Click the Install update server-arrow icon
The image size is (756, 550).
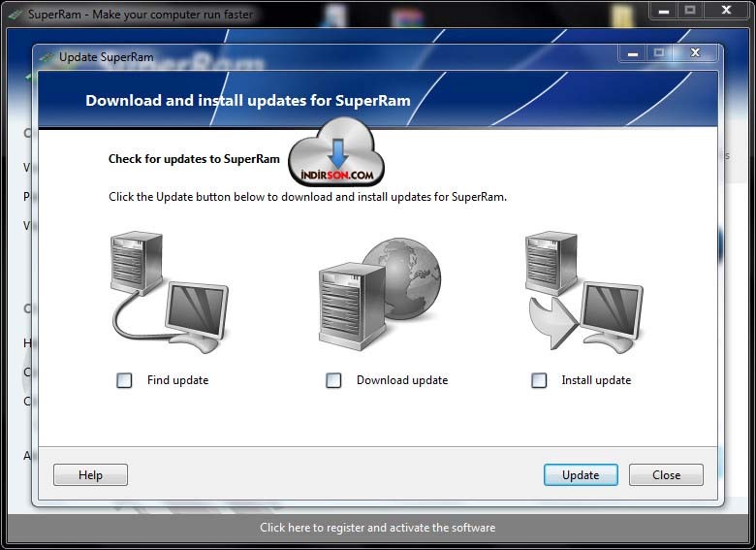(x=584, y=291)
